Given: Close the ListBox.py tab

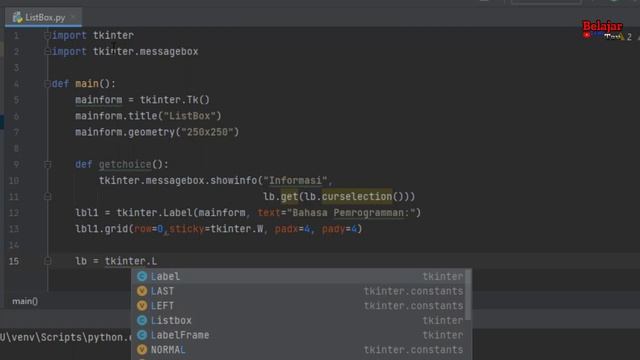Looking at the screenshot, I should coord(73,18).
